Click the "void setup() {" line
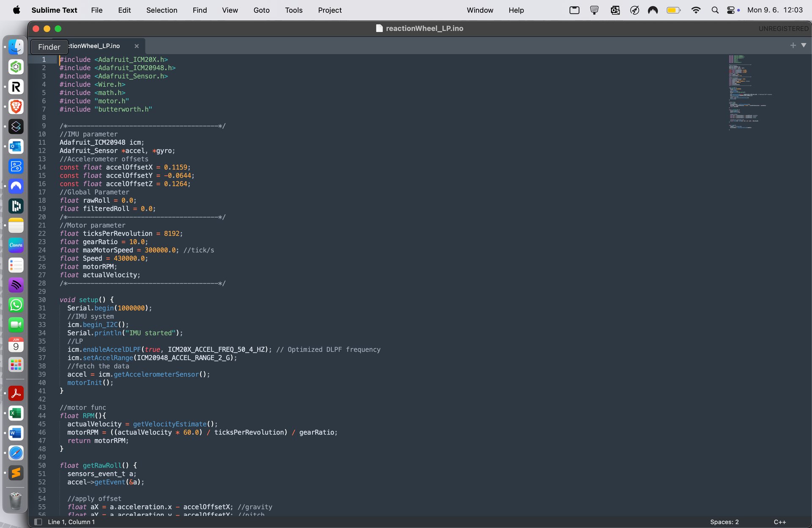812x528 pixels. (x=87, y=300)
